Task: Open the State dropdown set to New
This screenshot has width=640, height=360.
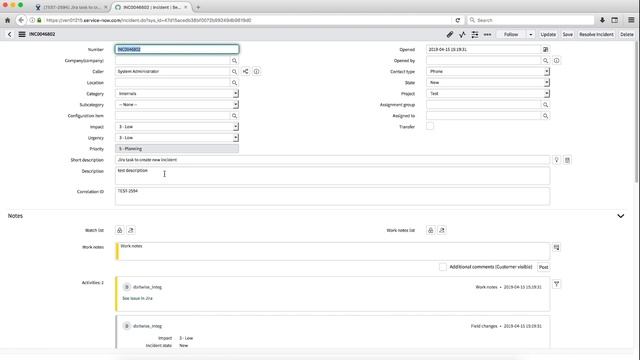Action: click(x=488, y=82)
